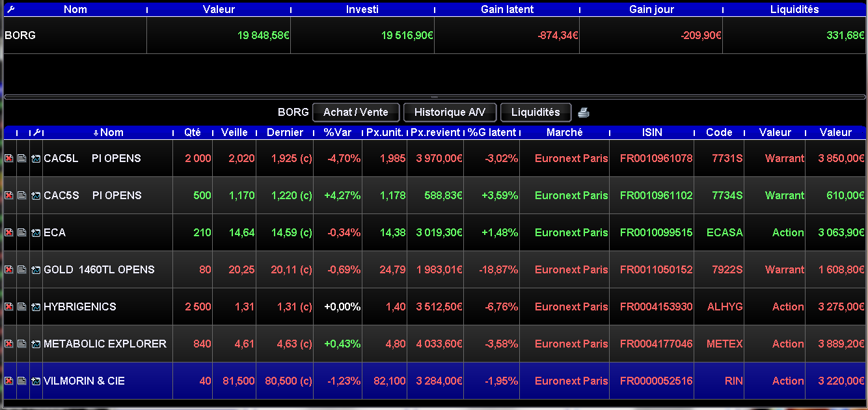Sort positions by the Qté column
The height and width of the screenshot is (410, 868).
pos(193,132)
